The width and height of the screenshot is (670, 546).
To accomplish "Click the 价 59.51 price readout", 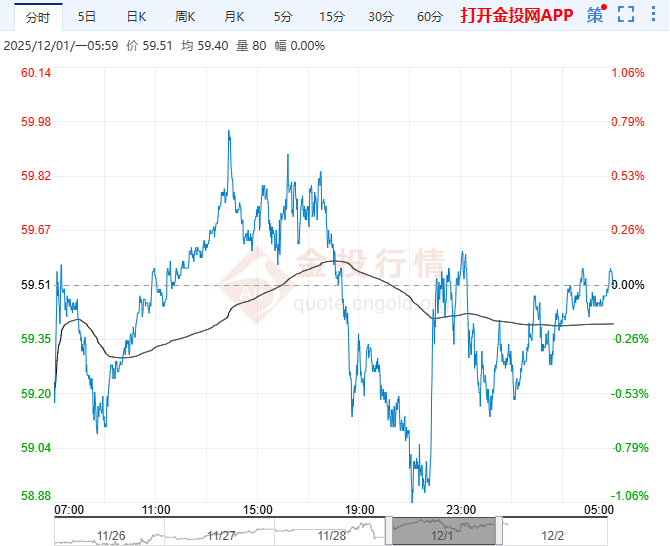I will [x=150, y=46].
